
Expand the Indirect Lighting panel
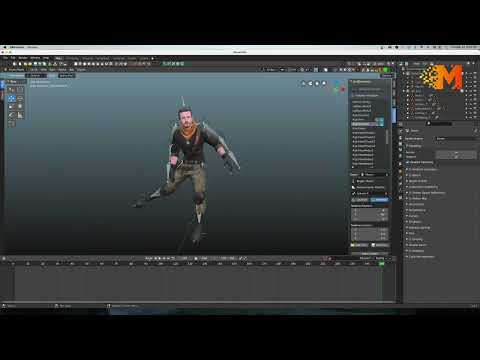click(418, 228)
